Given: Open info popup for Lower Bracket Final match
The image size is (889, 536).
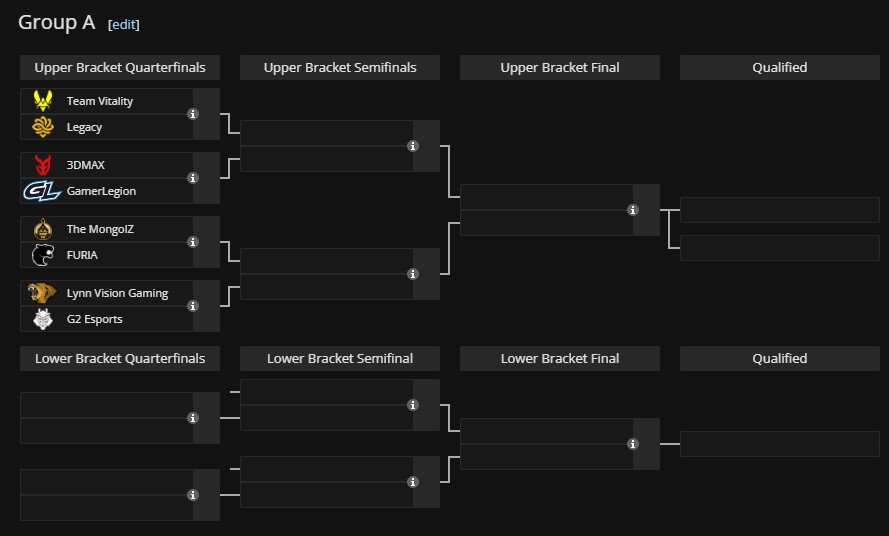Looking at the screenshot, I should tap(633, 444).
